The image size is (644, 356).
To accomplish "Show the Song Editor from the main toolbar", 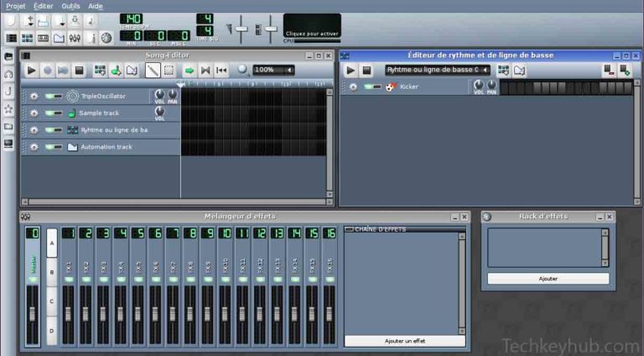I will tap(11, 38).
